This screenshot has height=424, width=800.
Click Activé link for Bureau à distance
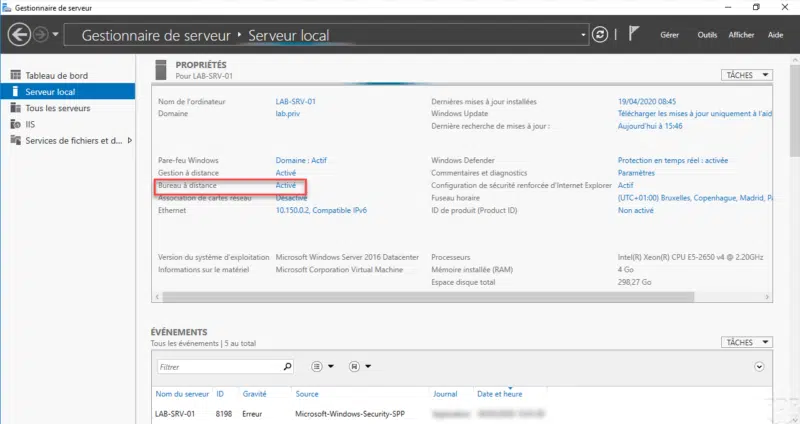[x=286, y=185]
